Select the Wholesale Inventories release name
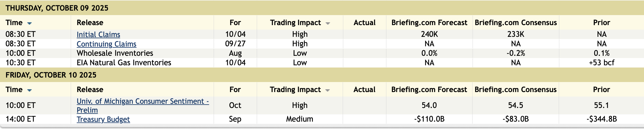Screen dimensions: 644x130 (115, 53)
